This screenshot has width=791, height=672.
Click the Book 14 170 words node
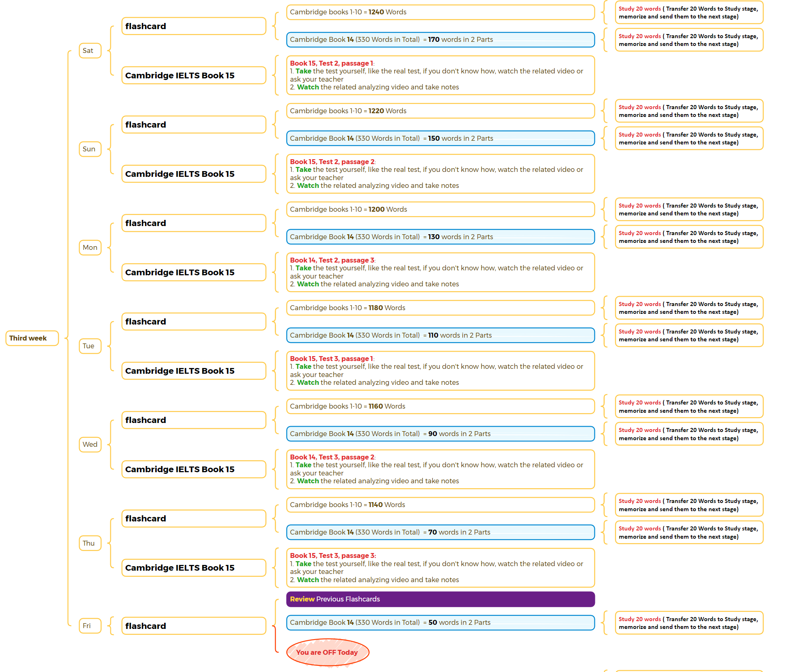tap(441, 40)
